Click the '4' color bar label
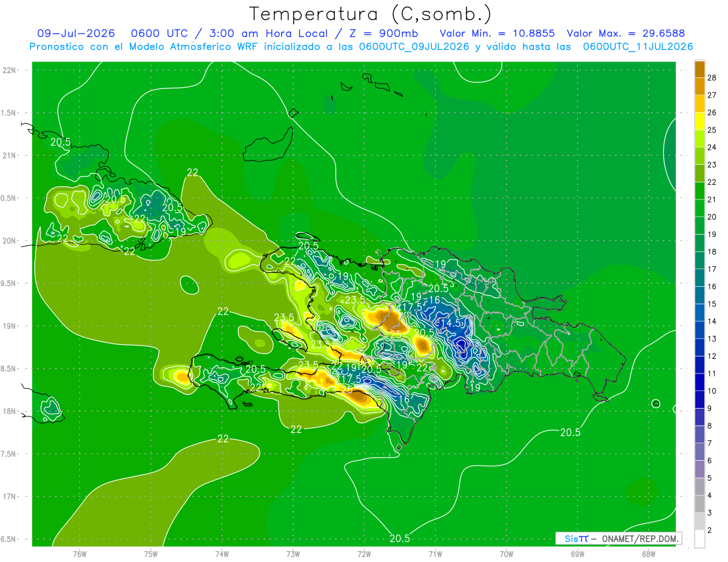 [x=709, y=496]
